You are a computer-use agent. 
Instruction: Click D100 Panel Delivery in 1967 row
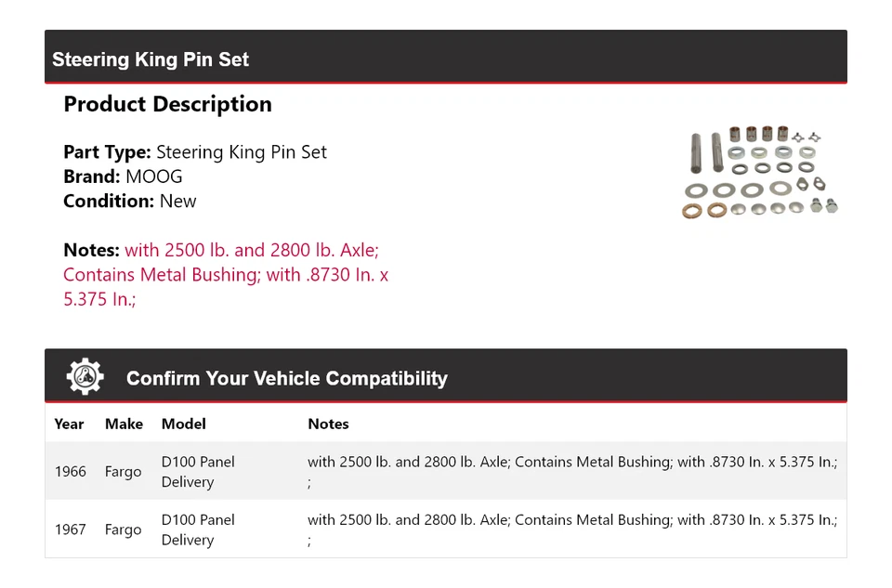pos(198,529)
